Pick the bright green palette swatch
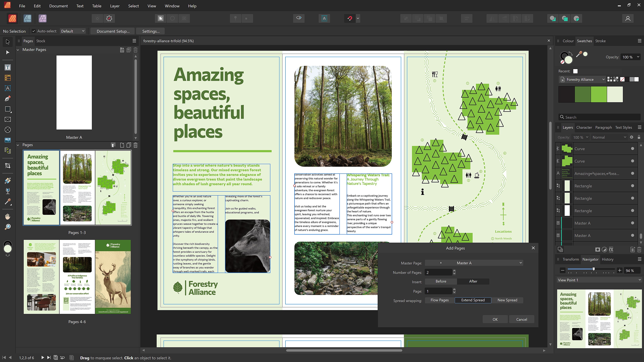 pyautogui.click(x=599, y=94)
